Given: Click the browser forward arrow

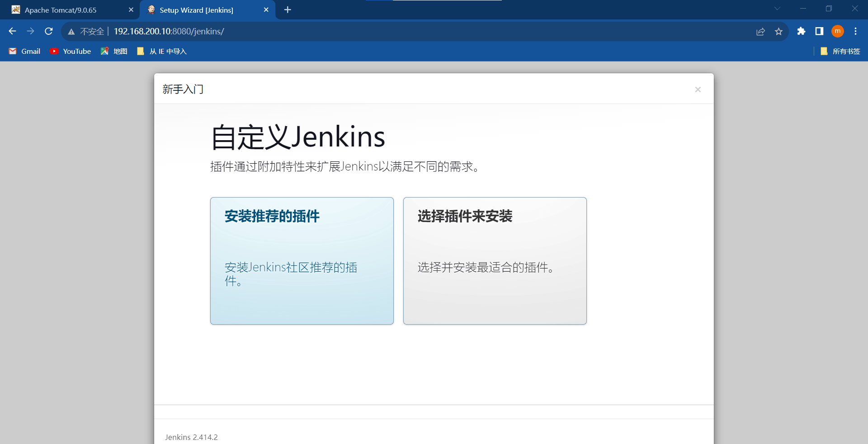Looking at the screenshot, I should point(31,31).
